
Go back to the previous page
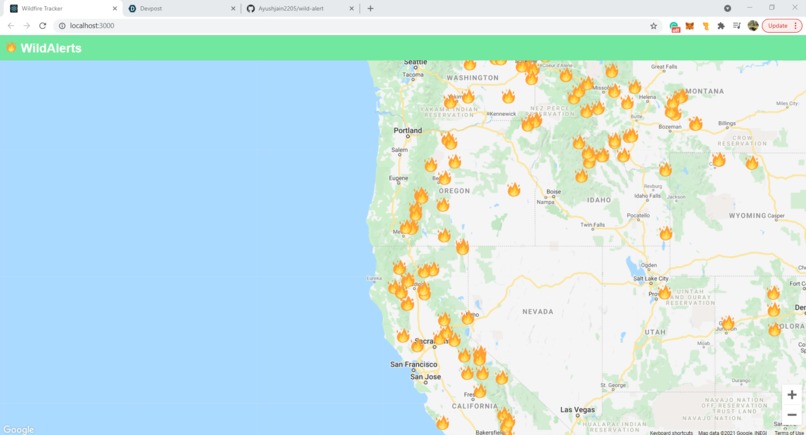(x=11, y=26)
